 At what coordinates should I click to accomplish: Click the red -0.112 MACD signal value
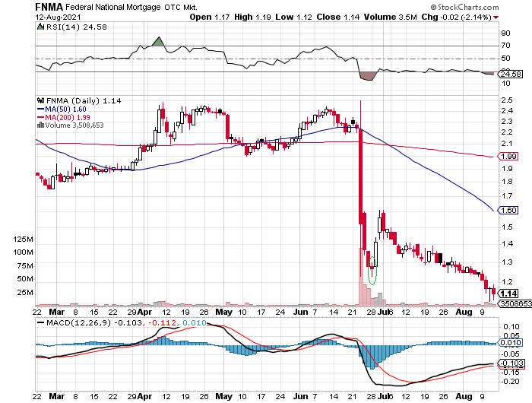click(x=163, y=322)
